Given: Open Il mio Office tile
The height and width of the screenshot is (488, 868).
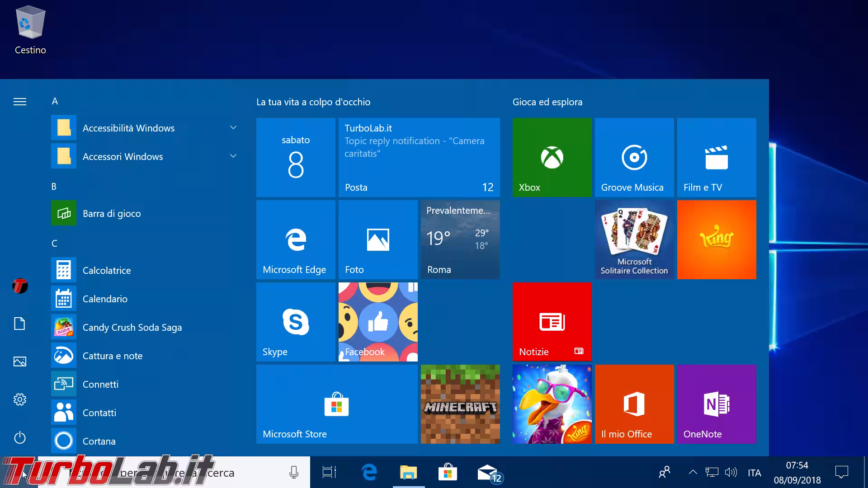Looking at the screenshot, I should [634, 404].
